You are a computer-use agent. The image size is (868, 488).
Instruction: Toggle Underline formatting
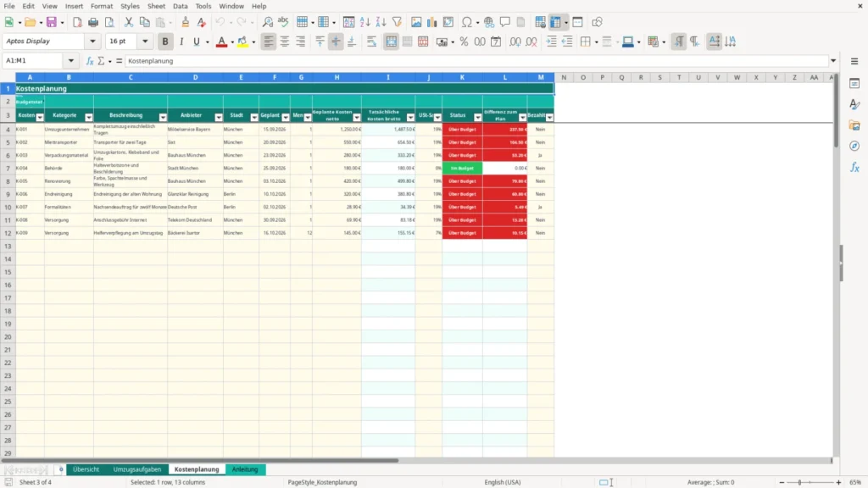197,42
